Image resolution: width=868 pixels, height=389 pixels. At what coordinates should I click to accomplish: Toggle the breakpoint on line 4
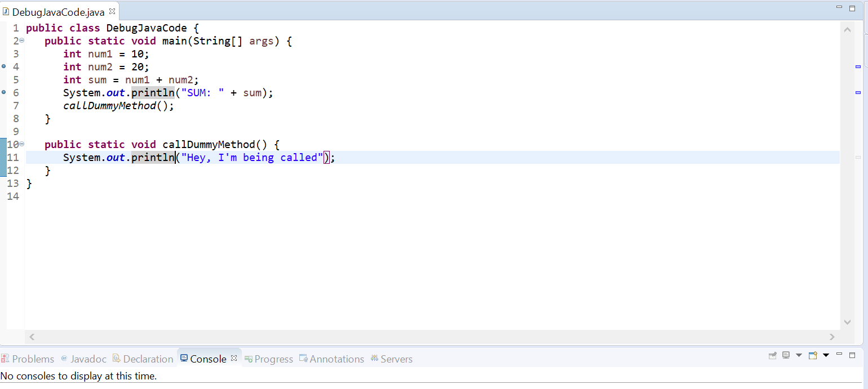tap(4, 66)
